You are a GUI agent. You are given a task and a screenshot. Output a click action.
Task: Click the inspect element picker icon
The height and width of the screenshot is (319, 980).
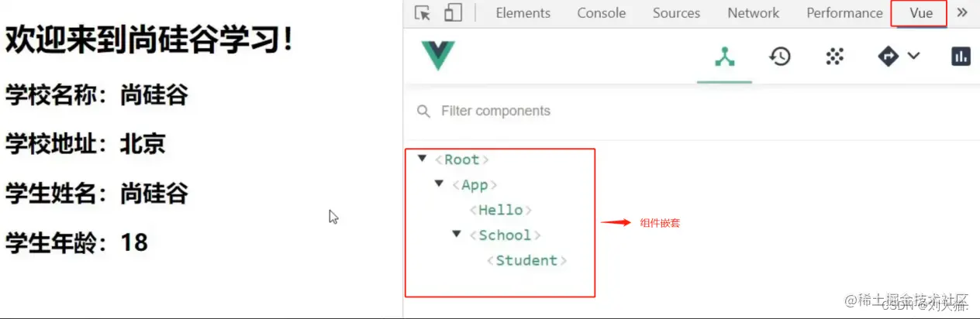(423, 13)
